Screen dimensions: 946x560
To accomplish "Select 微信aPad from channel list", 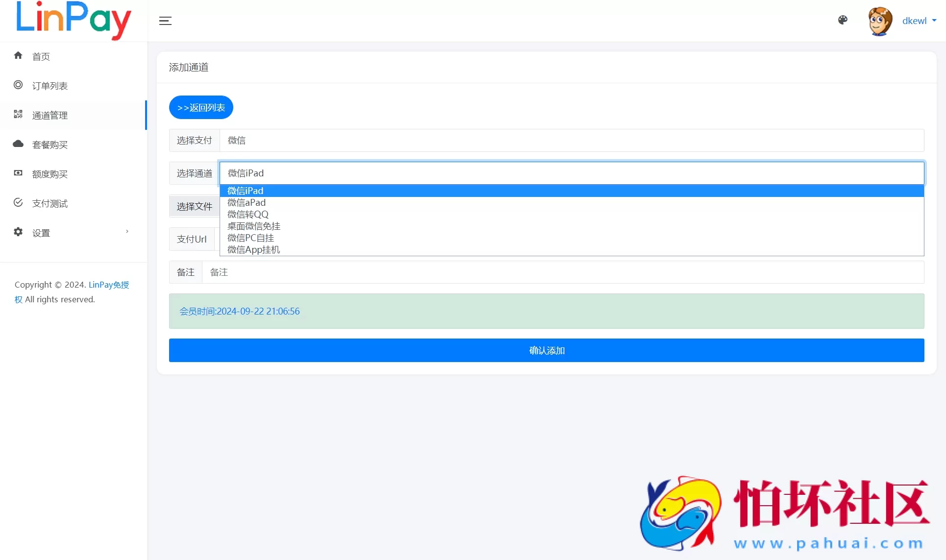I will click(x=247, y=202).
